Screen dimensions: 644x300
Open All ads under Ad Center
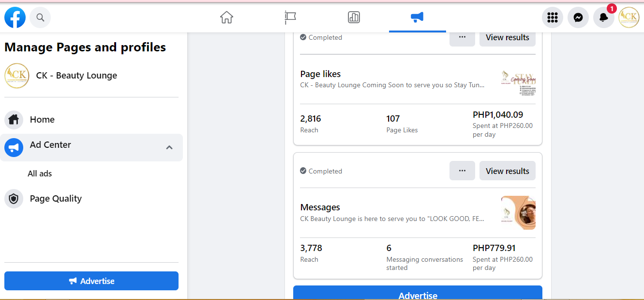(x=40, y=174)
